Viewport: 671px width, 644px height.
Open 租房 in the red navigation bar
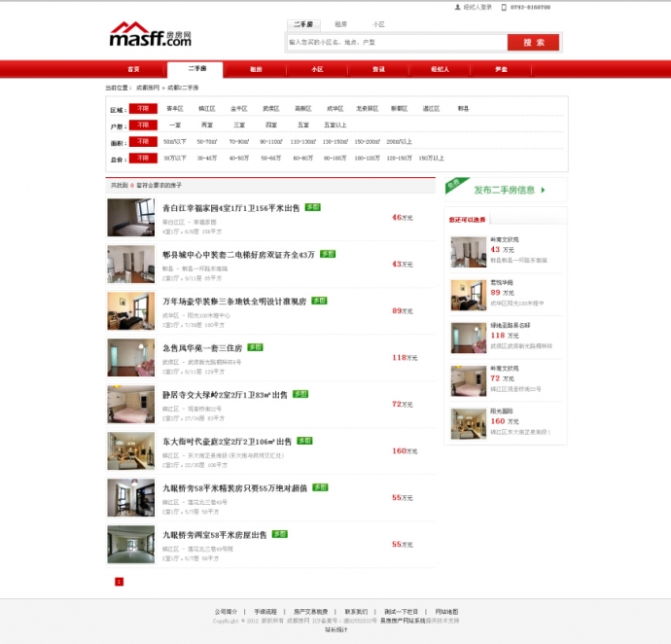256,69
